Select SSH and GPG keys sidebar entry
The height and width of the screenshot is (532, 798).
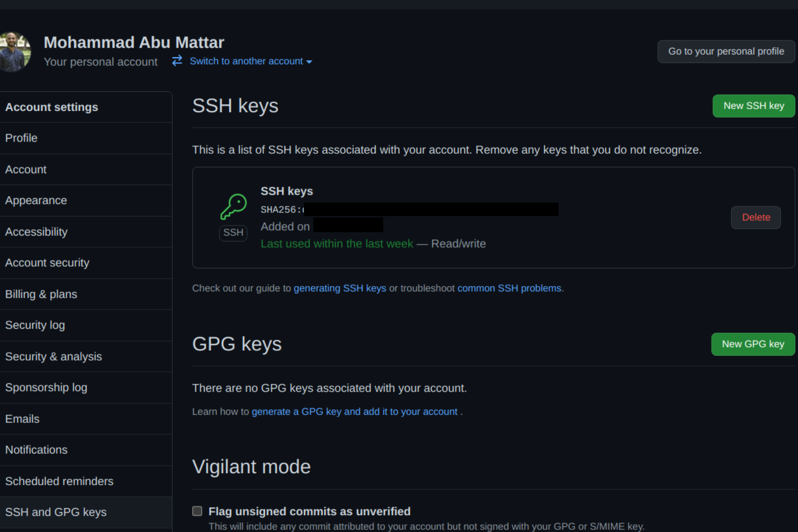[x=56, y=512]
